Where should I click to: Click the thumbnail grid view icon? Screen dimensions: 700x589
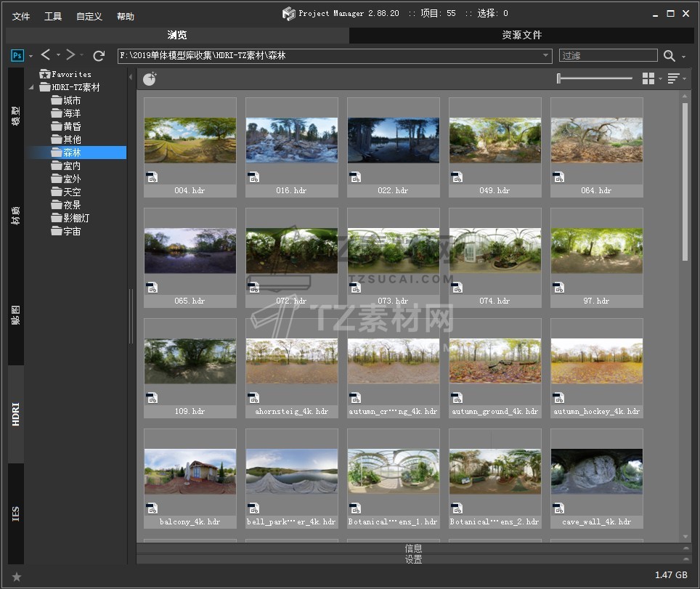(x=648, y=78)
